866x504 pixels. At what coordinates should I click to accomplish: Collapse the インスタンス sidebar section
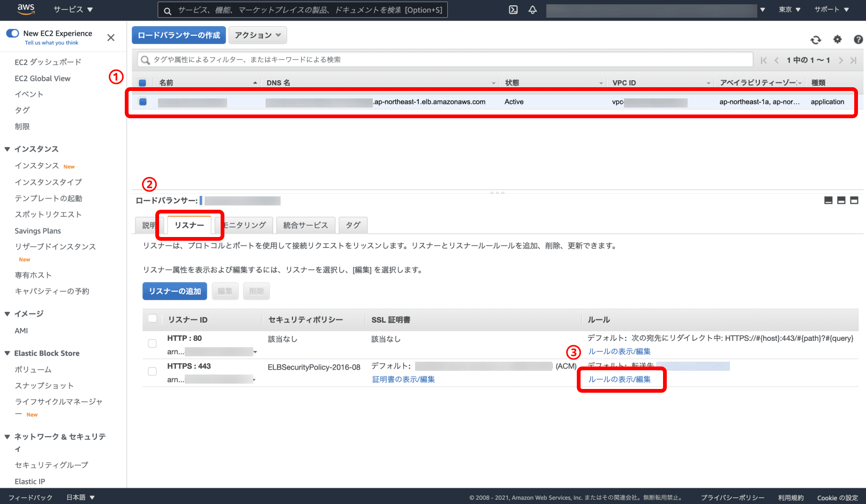(7, 149)
